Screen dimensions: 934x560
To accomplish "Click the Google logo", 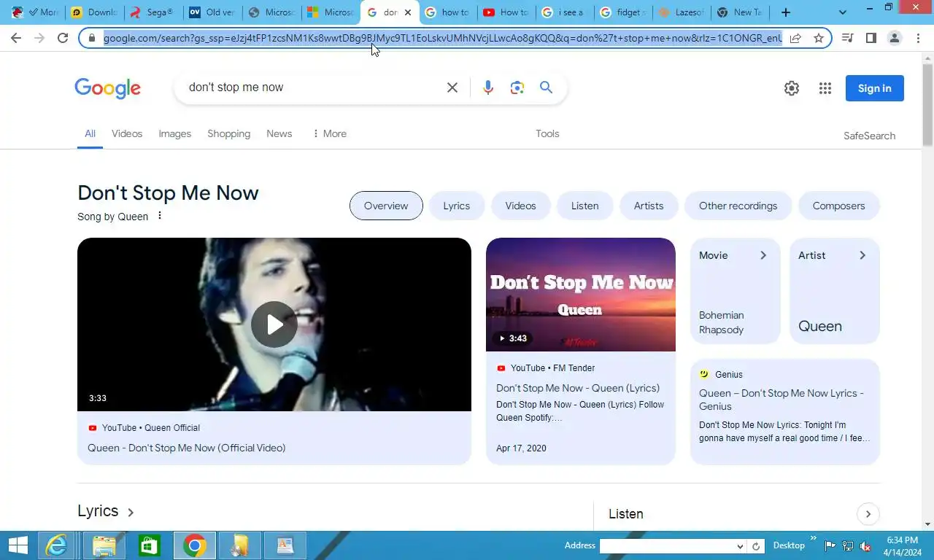I will (x=107, y=88).
